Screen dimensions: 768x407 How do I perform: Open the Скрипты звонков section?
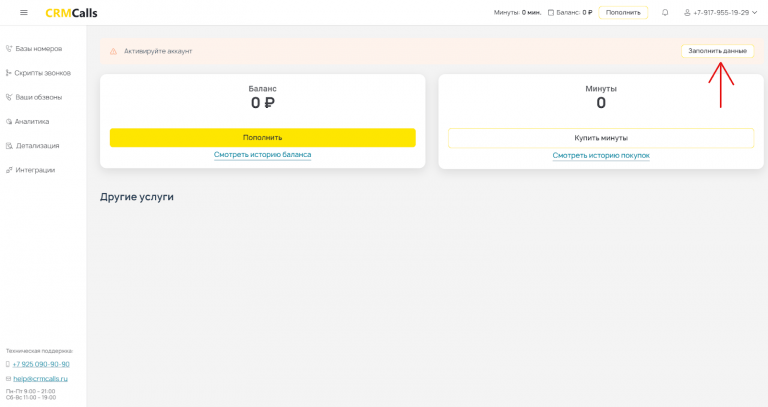tap(42, 73)
